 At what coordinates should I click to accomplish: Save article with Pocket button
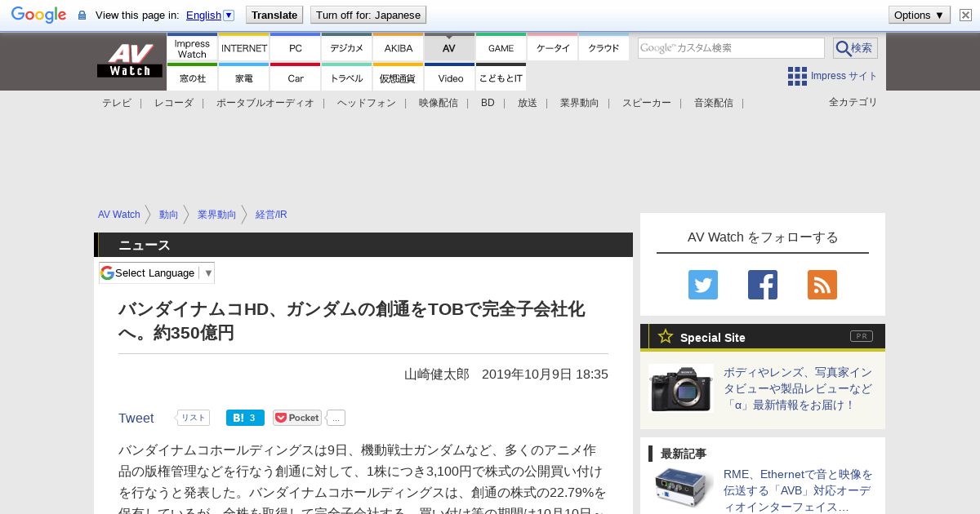[297, 418]
